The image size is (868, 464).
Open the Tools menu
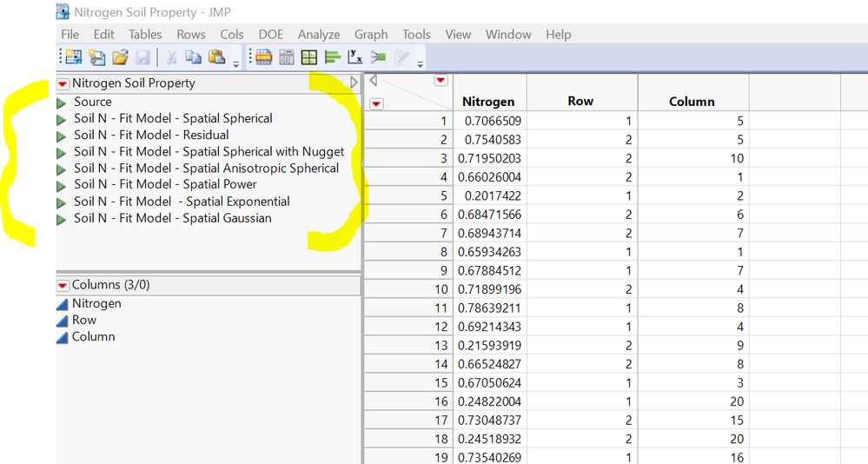tap(416, 35)
